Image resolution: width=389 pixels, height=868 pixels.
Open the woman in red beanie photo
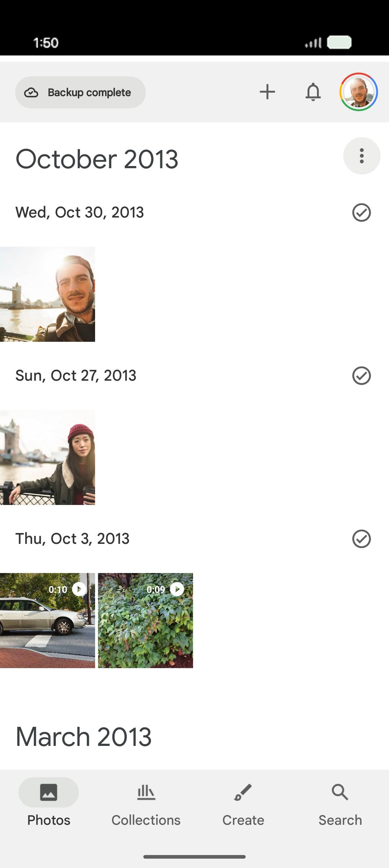48,457
